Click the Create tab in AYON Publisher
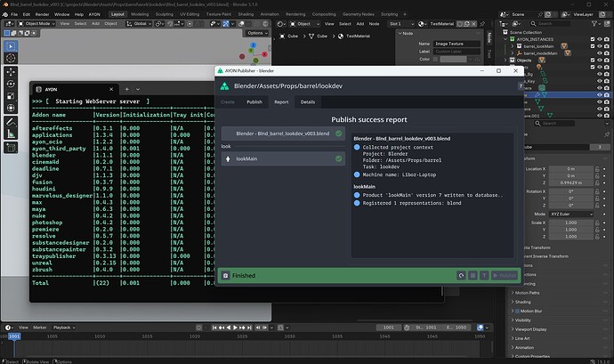Viewport: 614px width, 364px height. [x=228, y=101]
